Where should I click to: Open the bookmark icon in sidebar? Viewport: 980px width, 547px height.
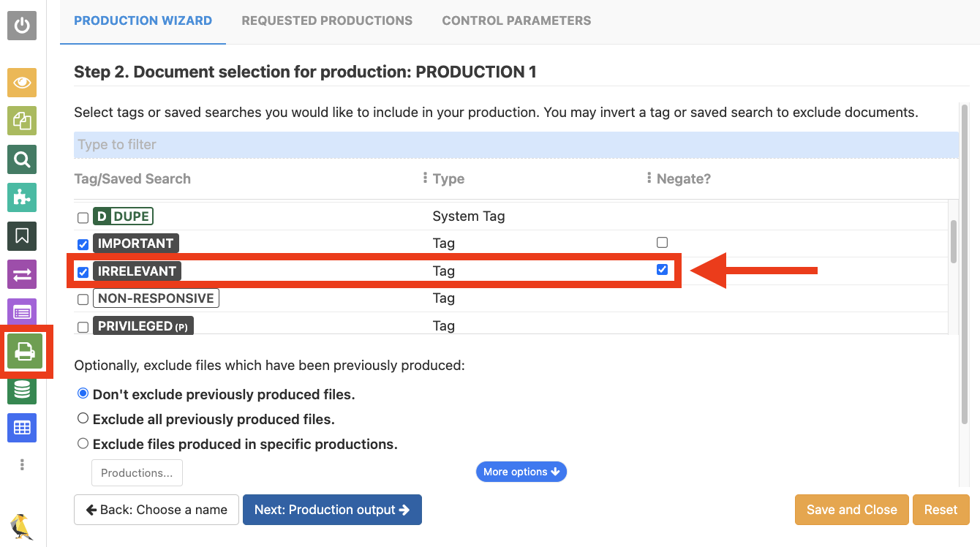[x=22, y=236]
